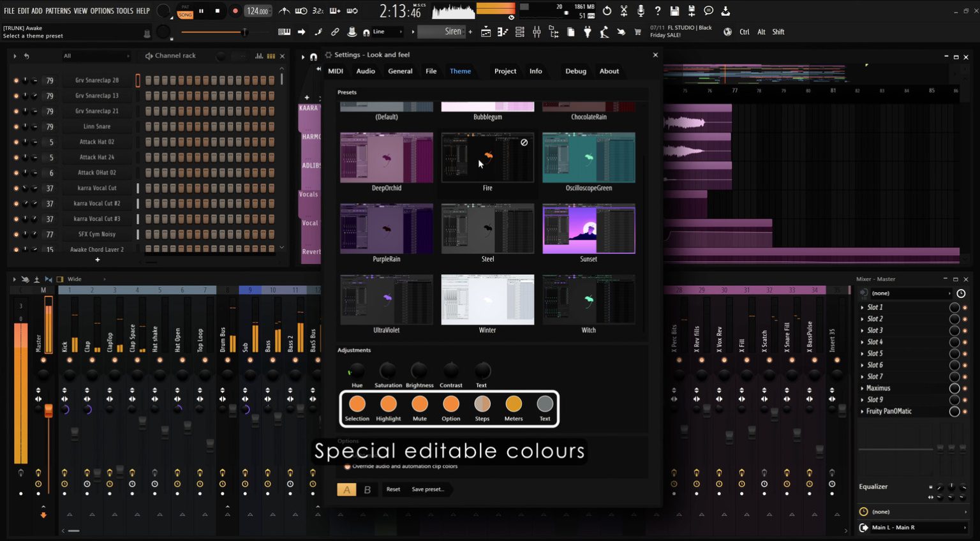Open the Piano roll toolbar icon
This screenshot has height=541, width=980.
[503, 32]
